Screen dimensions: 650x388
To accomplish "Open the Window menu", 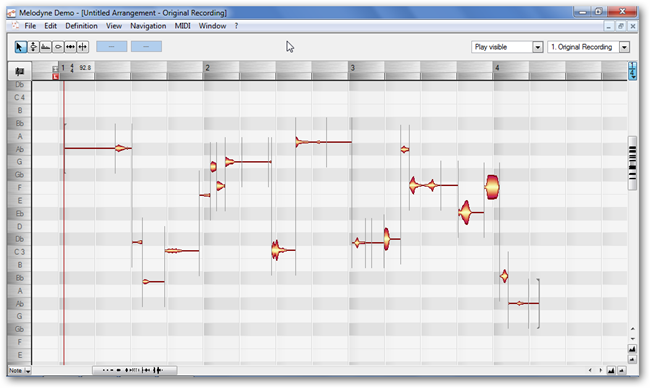I will (212, 26).
